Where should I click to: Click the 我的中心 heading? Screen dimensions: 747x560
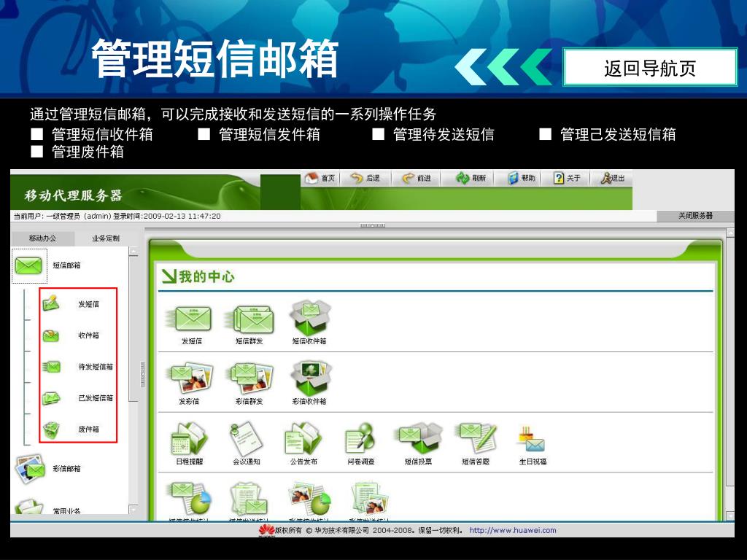[198, 276]
